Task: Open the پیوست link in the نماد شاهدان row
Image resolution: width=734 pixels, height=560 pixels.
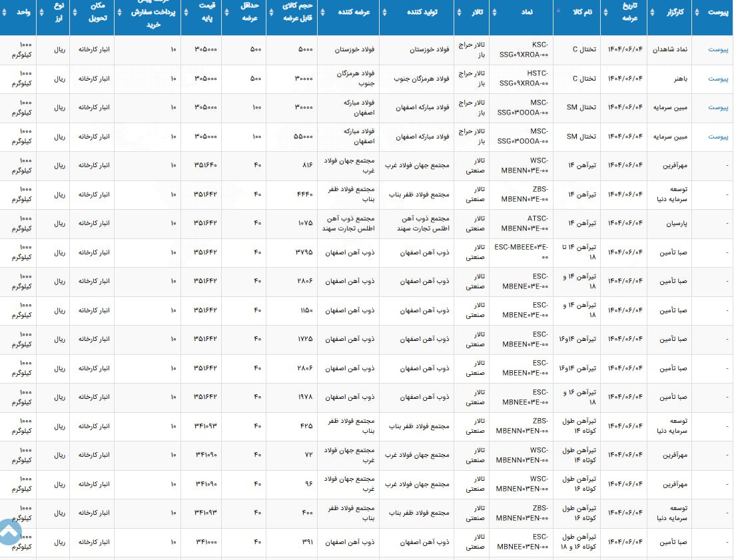Action: [718, 49]
